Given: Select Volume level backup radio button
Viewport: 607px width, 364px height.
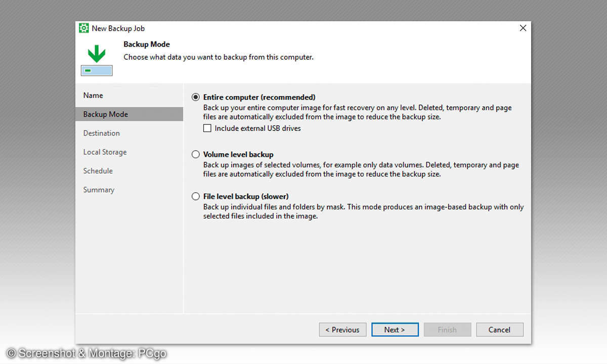Looking at the screenshot, I should [196, 155].
